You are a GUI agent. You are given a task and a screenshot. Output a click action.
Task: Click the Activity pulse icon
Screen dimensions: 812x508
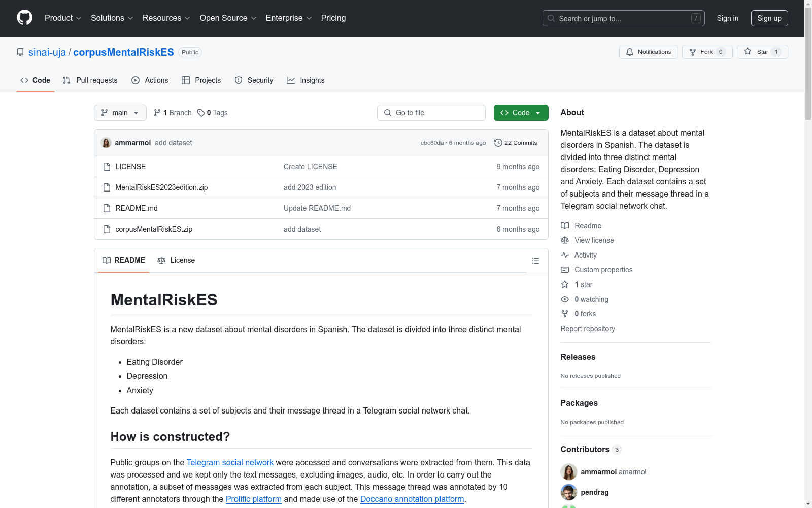click(x=565, y=255)
